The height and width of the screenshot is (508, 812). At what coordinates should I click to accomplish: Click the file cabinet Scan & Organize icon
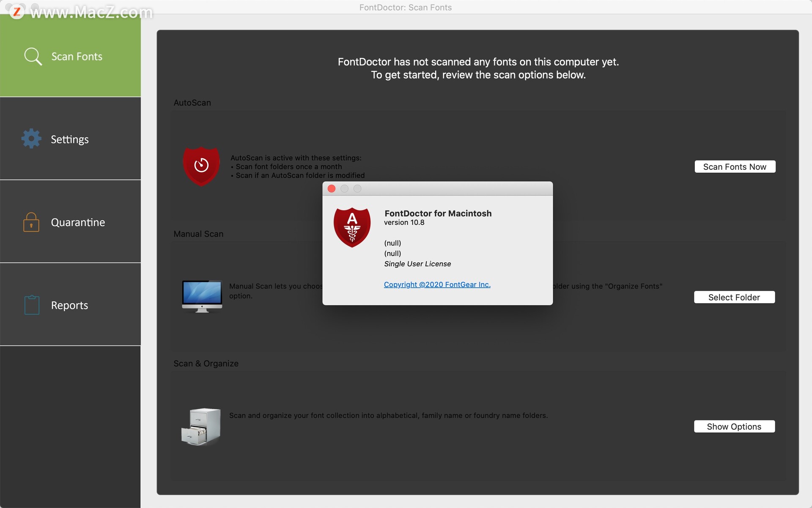201,427
